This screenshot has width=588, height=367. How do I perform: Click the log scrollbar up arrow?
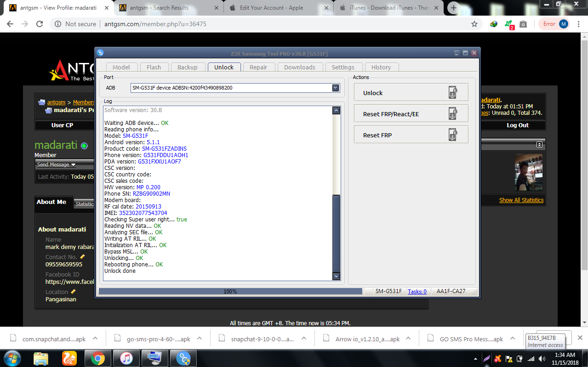336,110
